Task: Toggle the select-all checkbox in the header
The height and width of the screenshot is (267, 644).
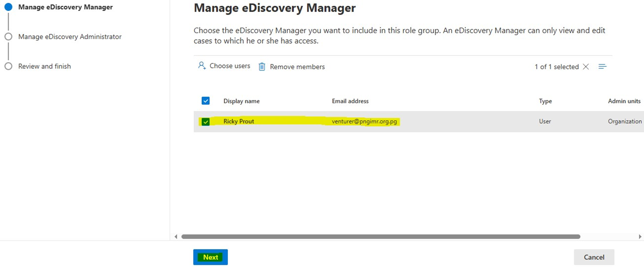Action: click(205, 101)
